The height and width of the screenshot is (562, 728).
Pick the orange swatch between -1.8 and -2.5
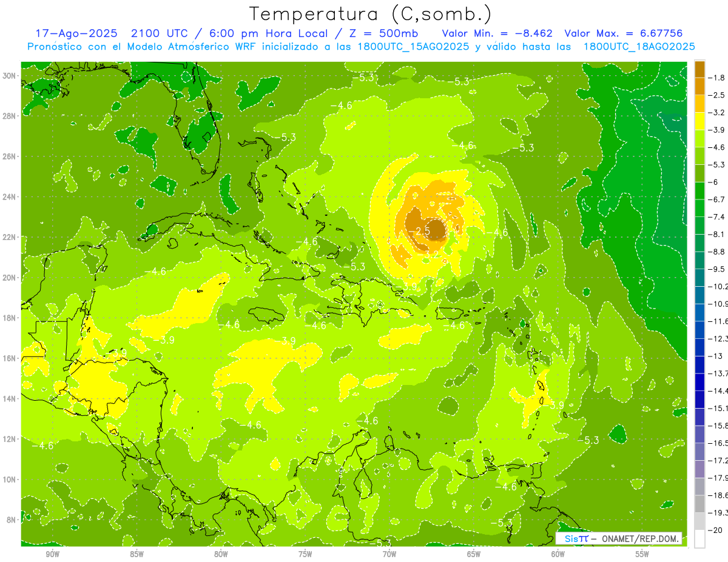pos(699,86)
